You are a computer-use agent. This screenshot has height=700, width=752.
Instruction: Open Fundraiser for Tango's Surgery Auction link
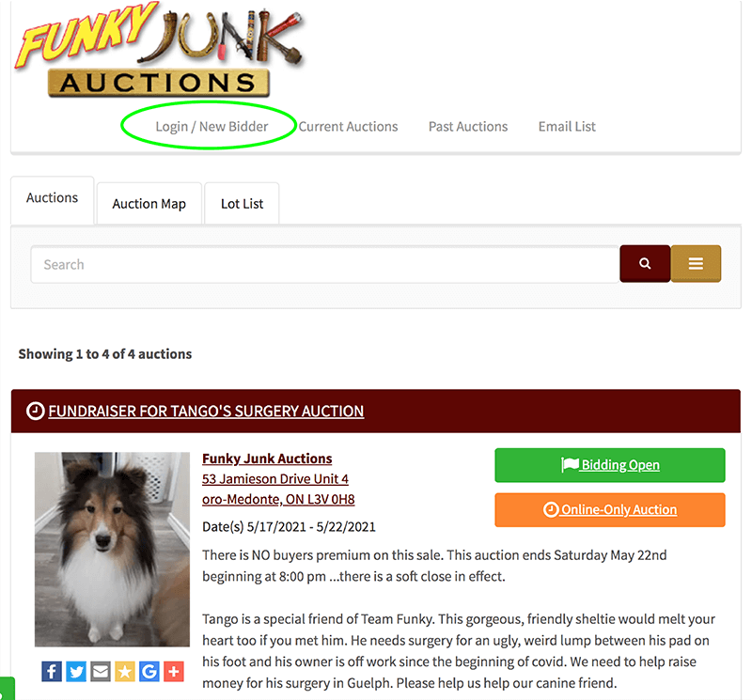206,411
